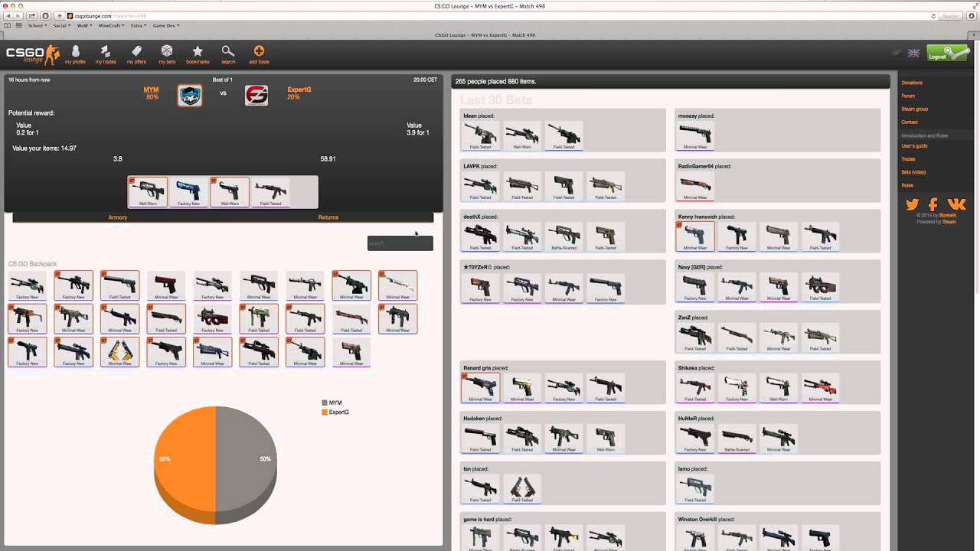Viewport: 980px width, 551px height.
Task: Open the Contact link
Action: (x=910, y=122)
